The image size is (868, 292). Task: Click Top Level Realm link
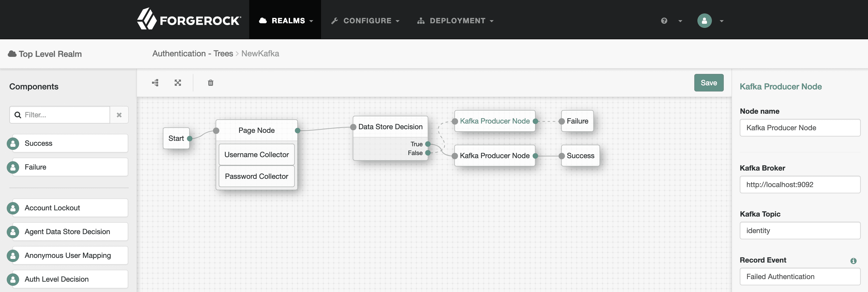[50, 54]
